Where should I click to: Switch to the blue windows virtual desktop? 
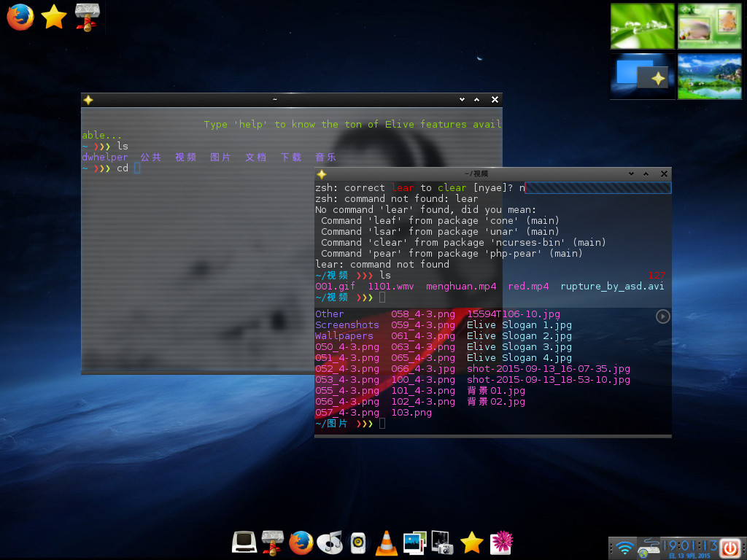(643, 76)
